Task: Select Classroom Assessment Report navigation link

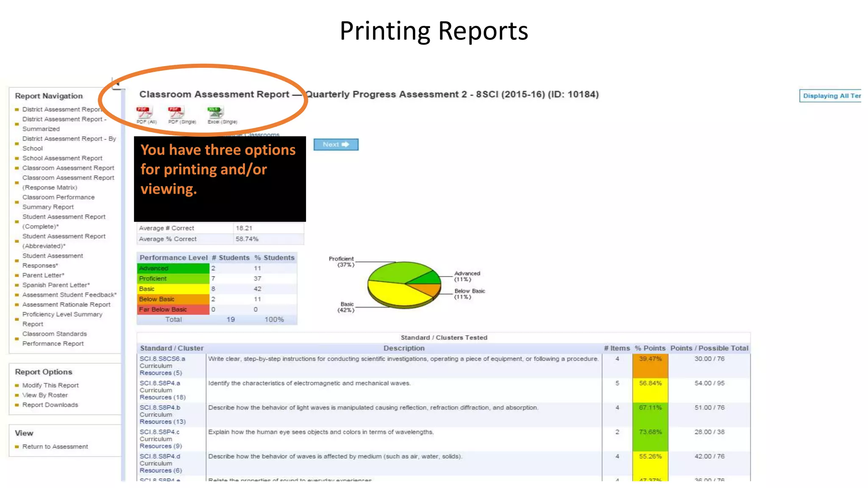Action: [68, 168]
